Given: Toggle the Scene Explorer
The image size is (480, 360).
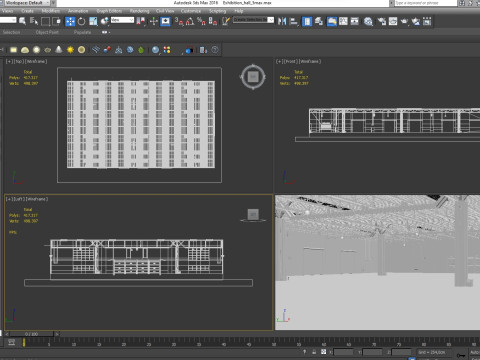Looking at the screenshot, I should click(x=307, y=21).
